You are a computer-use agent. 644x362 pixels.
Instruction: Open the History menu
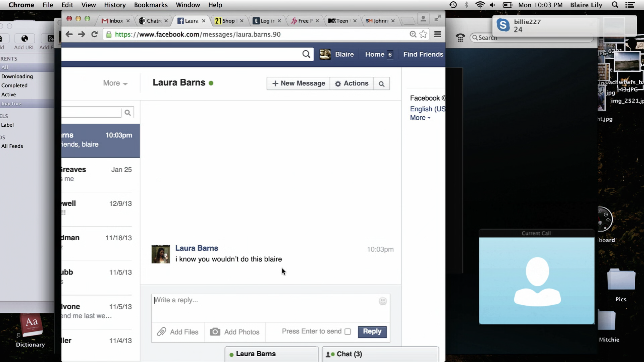click(115, 5)
